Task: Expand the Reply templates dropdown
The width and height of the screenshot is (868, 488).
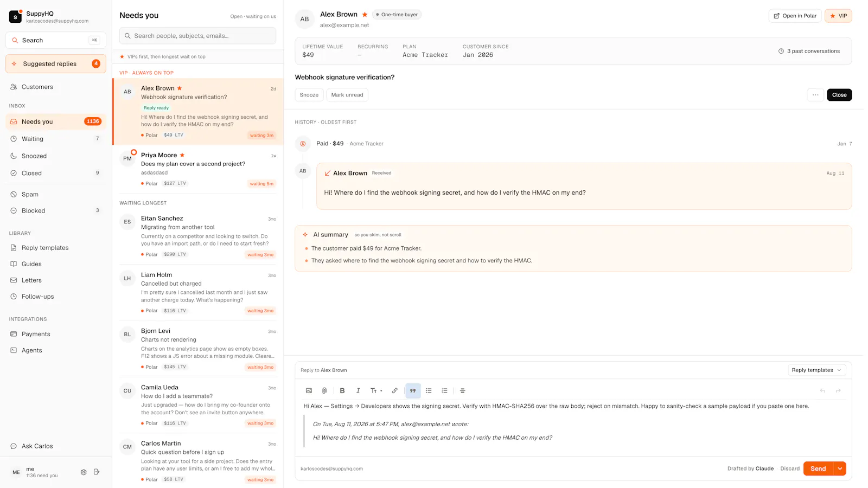Action: 816,370
